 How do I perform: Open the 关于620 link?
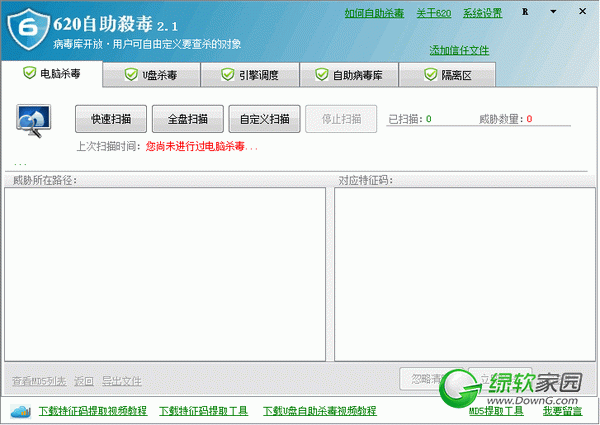click(434, 13)
